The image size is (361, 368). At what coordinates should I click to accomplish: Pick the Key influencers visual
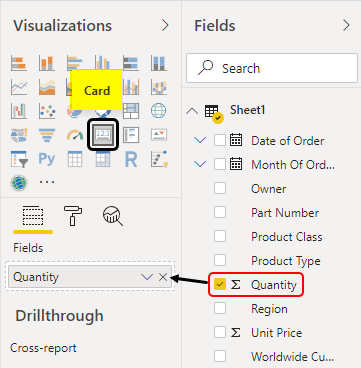(x=159, y=159)
